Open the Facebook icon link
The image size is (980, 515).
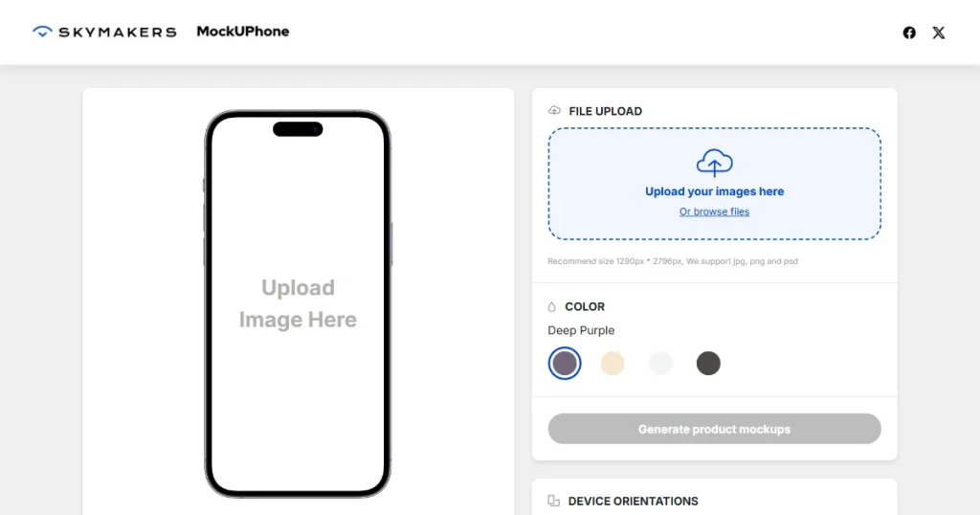[x=909, y=33]
